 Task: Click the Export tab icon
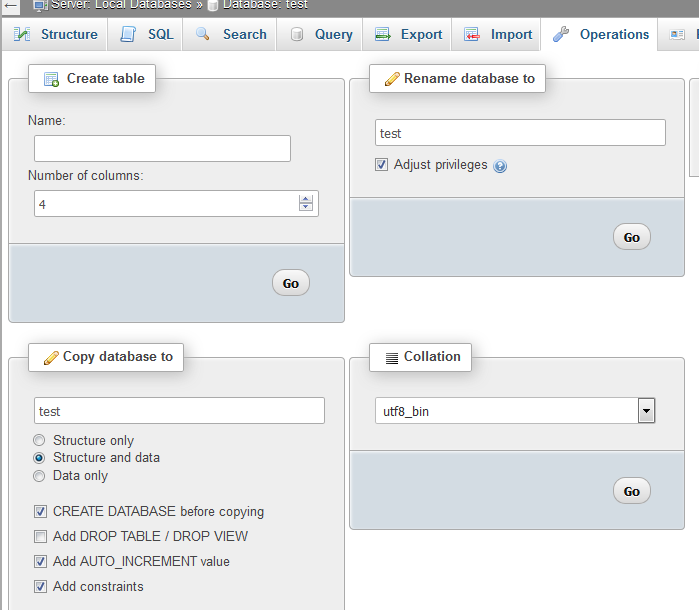382,34
